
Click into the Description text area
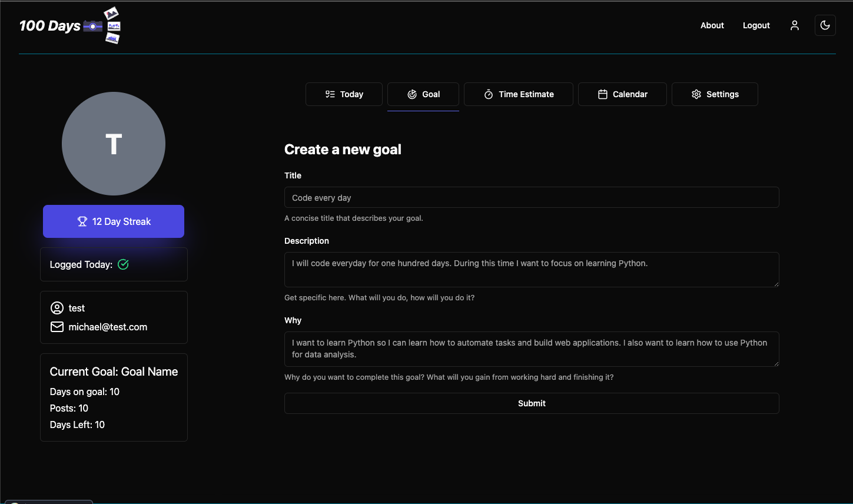pos(532,270)
